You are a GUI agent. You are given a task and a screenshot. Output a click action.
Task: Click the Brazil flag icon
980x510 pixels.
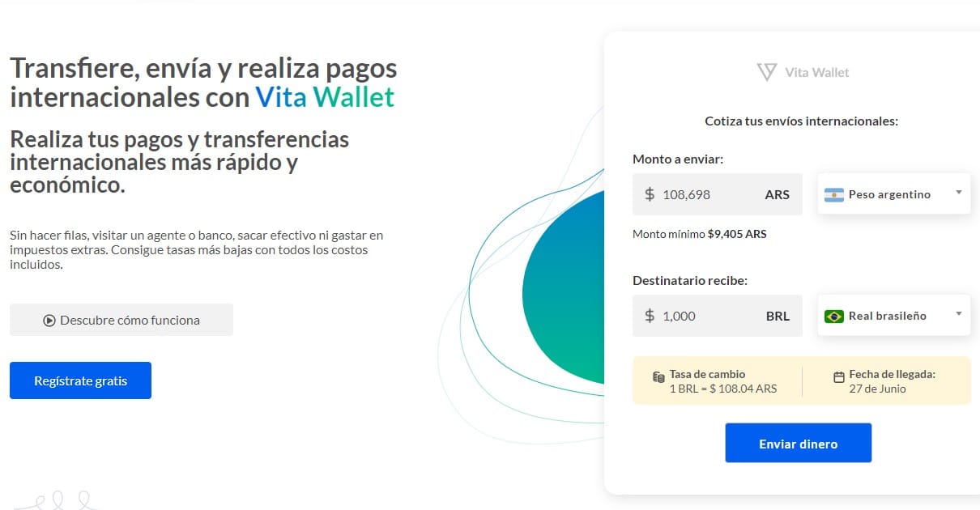pyautogui.click(x=834, y=317)
